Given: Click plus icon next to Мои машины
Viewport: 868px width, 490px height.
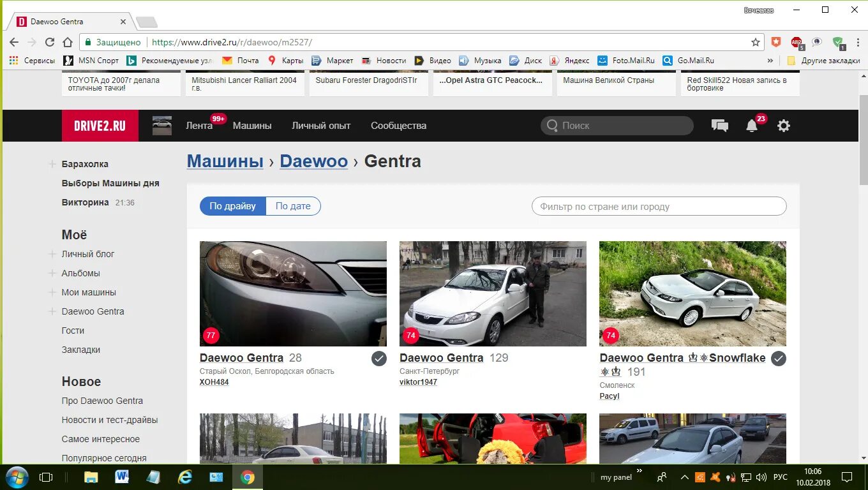Looking at the screenshot, I should pyautogui.click(x=52, y=292).
